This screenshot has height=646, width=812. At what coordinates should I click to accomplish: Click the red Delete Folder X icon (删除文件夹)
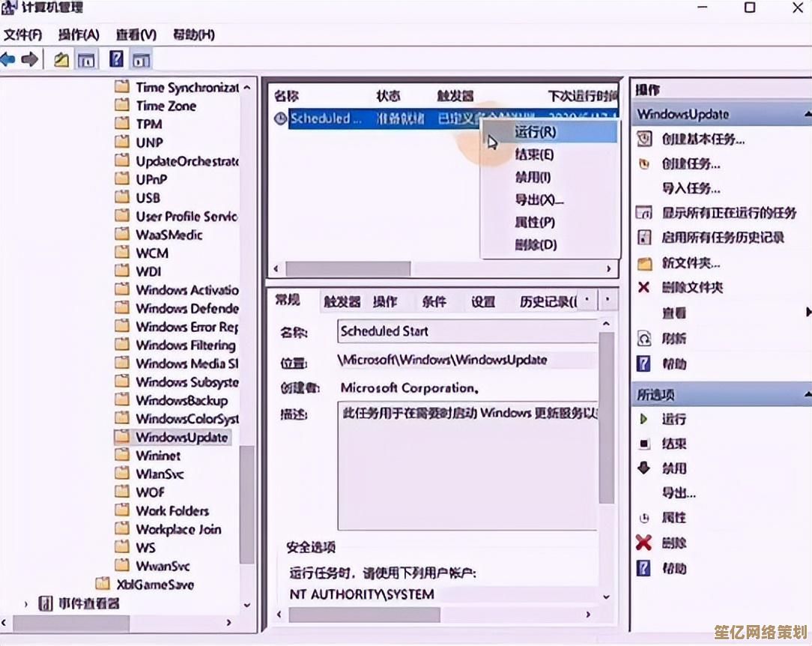643,287
